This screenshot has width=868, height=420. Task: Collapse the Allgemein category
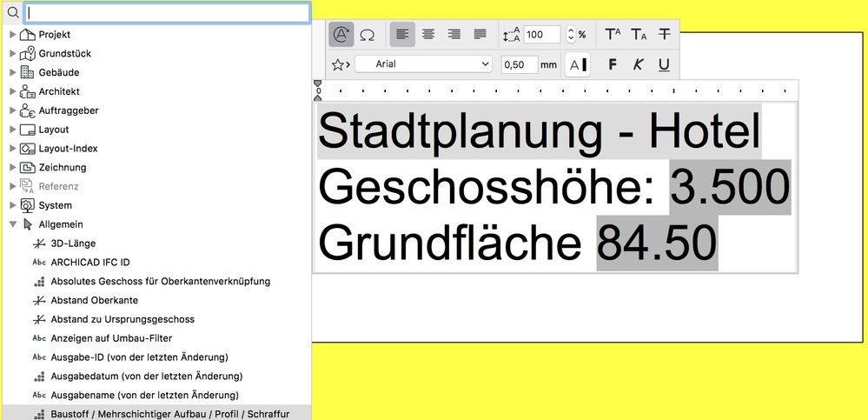point(13,224)
